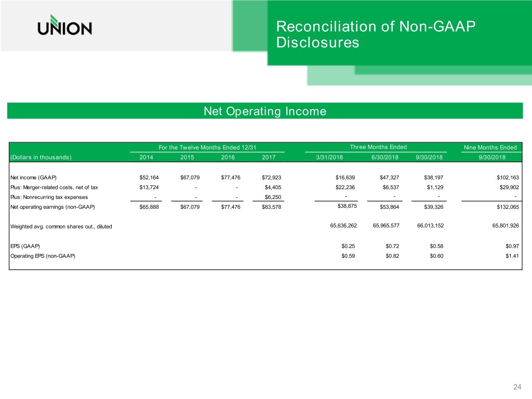Click the page number 24
532x399 pixels.
(517, 387)
